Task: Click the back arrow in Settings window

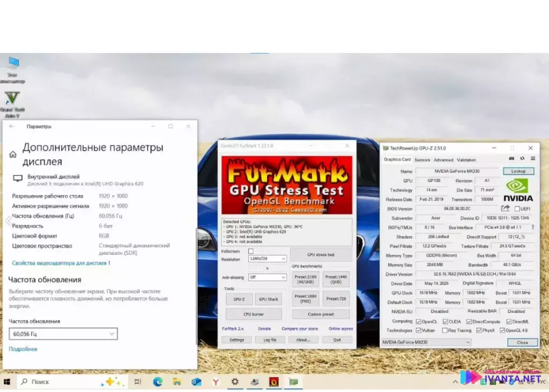Action: click(x=12, y=126)
